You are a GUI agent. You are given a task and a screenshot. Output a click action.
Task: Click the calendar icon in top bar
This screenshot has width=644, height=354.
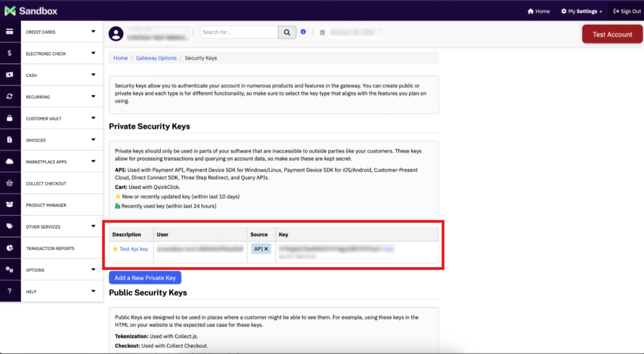(x=322, y=32)
